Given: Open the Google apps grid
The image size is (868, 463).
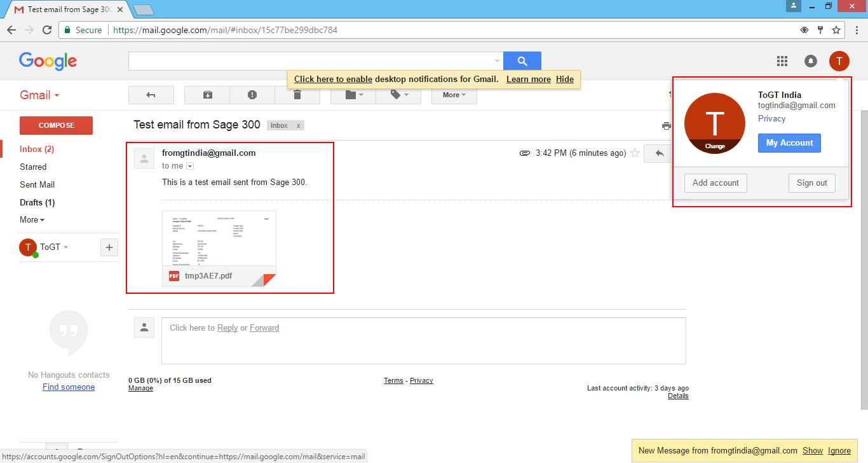Looking at the screenshot, I should point(782,61).
